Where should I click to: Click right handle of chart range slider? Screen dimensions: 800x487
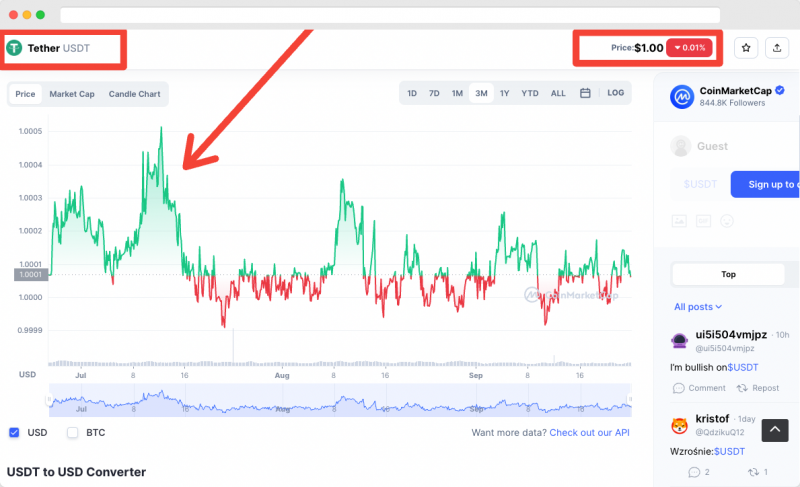point(630,399)
